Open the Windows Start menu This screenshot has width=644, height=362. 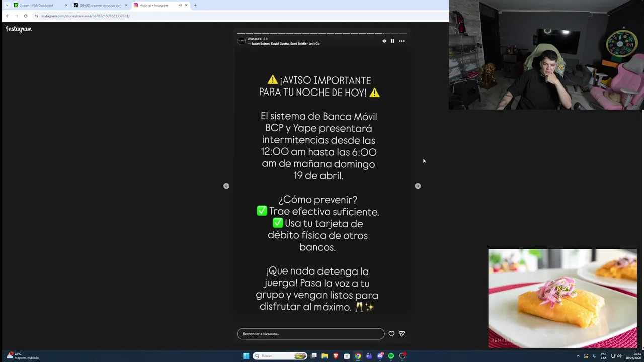pyautogui.click(x=246, y=356)
